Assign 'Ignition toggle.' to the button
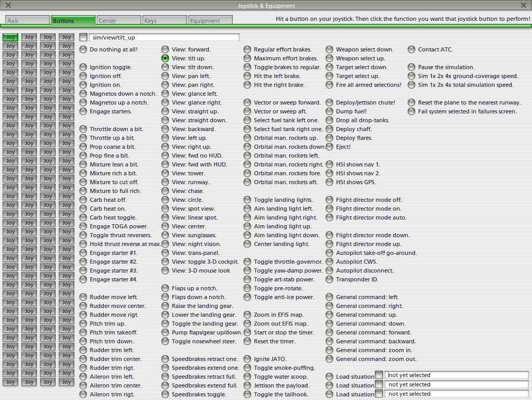 point(83,67)
